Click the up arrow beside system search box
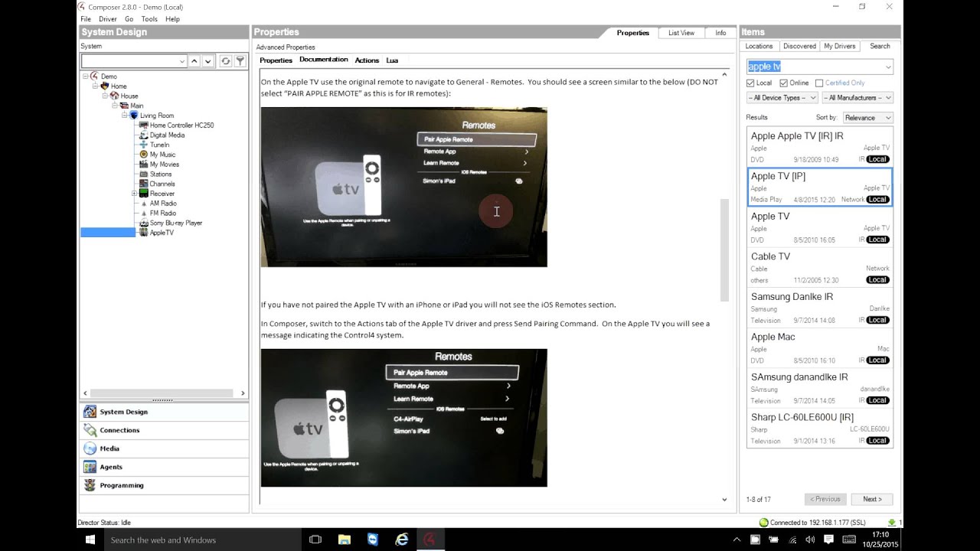 [x=194, y=61]
